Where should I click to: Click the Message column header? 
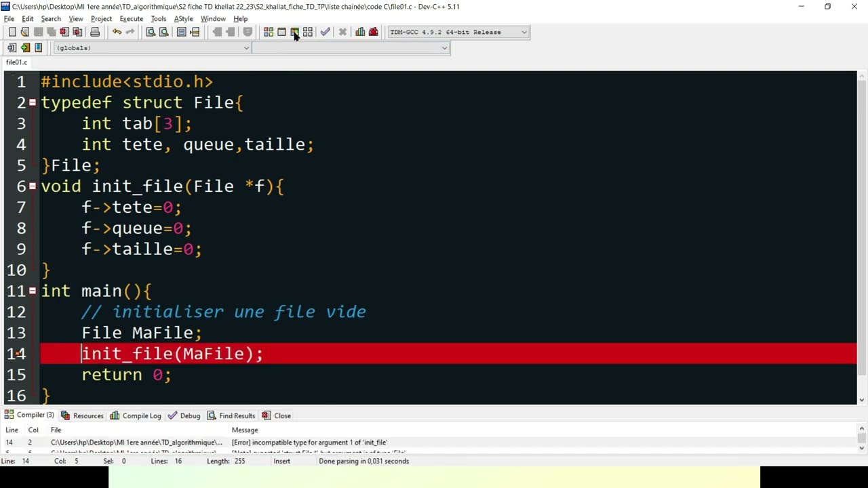click(245, 430)
